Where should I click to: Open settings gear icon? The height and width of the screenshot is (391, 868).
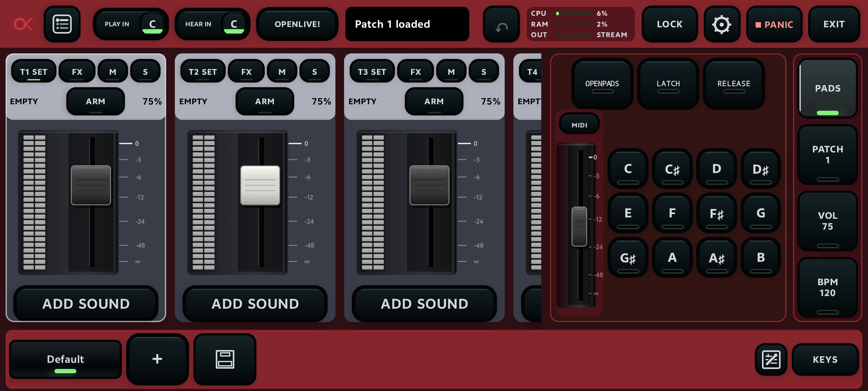point(721,24)
